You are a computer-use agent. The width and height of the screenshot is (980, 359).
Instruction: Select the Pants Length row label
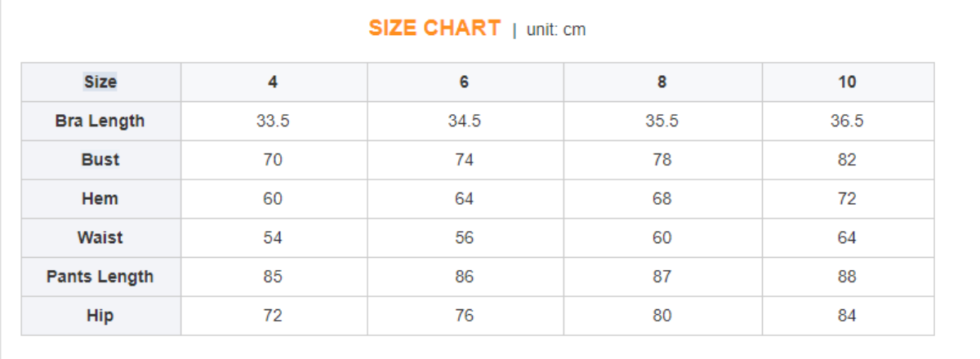point(100,277)
